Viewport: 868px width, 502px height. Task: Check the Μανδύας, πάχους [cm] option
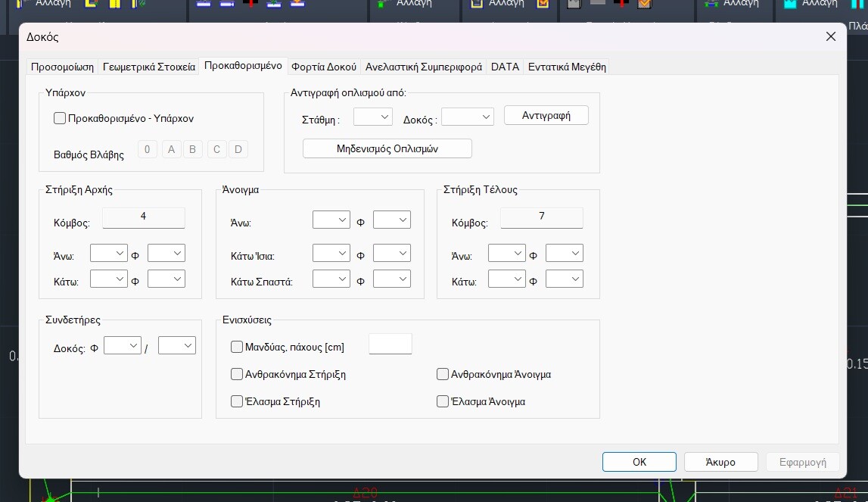coord(237,347)
